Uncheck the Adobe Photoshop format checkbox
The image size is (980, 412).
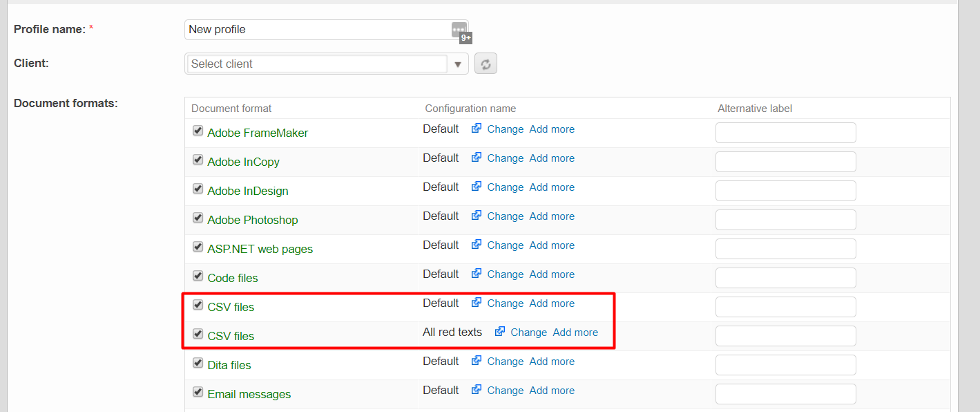pyautogui.click(x=198, y=218)
